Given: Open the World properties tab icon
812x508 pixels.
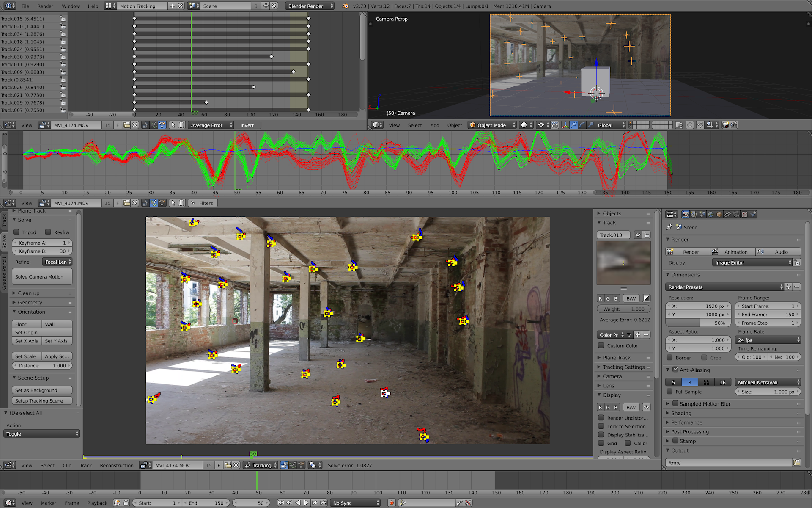Looking at the screenshot, I should [x=710, y=215].
